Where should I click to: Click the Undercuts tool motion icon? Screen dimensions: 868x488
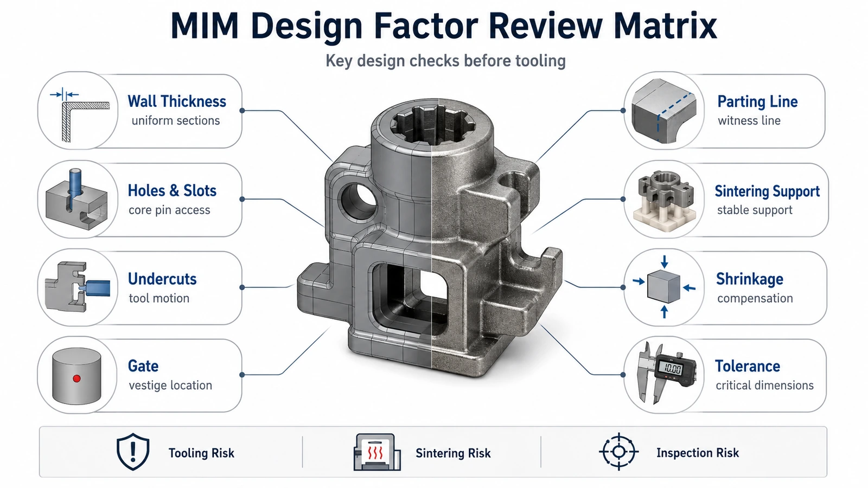pyautogui.click(x=78, y=287)
